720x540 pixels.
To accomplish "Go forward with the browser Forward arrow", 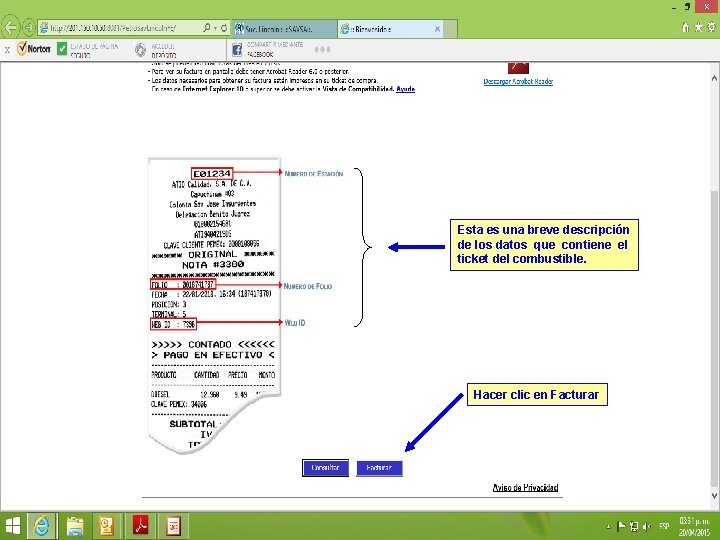I will [x=29, y=28].
